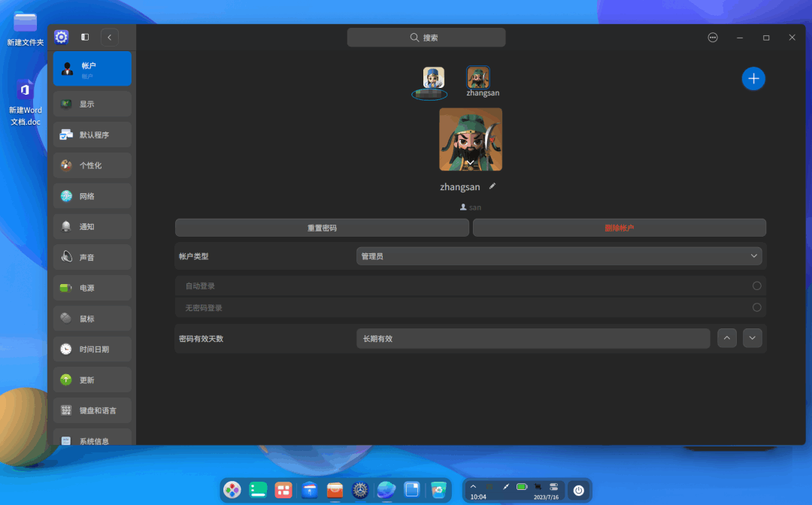Image resolution: width=812 pixels, height=505 pixels.
Task: Click the large zhangsan profile picture
Action: coord(471,139)
